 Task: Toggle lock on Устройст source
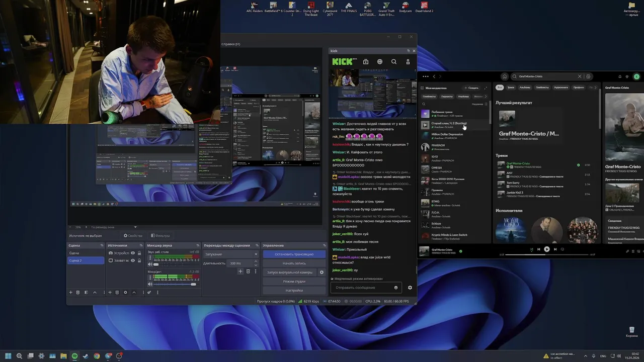coord(139,253)
